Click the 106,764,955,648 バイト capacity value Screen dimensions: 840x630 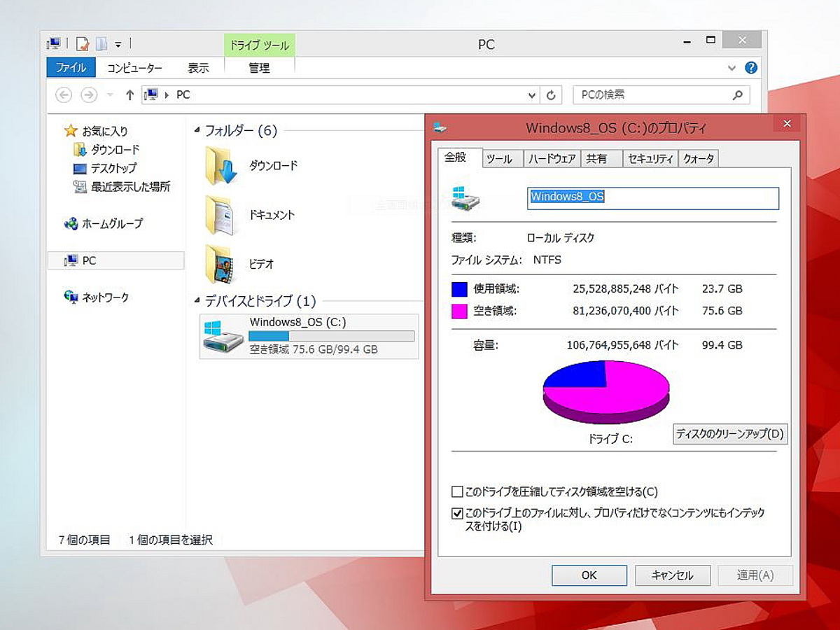click(622, 345)
